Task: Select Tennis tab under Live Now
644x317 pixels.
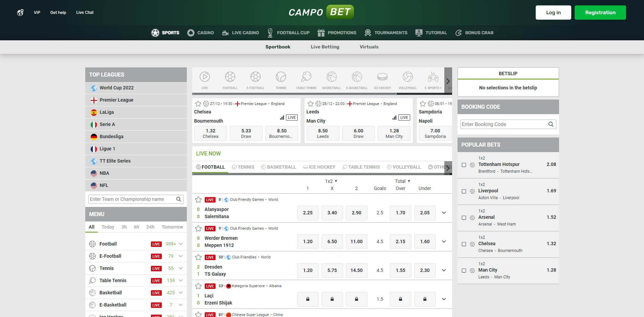Action: pos(243,167)
